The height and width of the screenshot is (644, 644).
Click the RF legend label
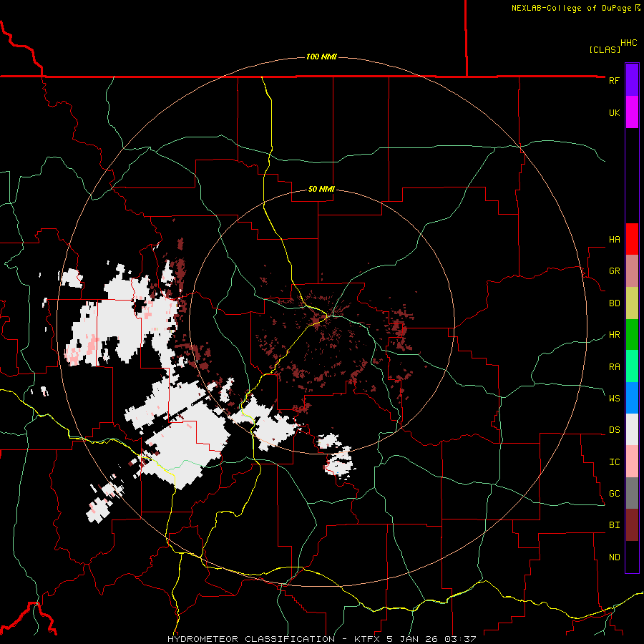614,80
